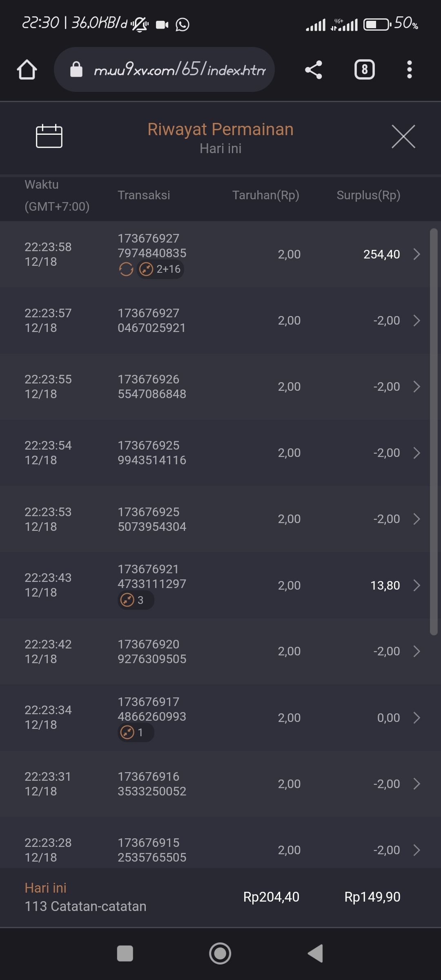Tap the badge showing 3 on 22:23:43 row
This screenshot has width=441, height=980.
[136, 600]
